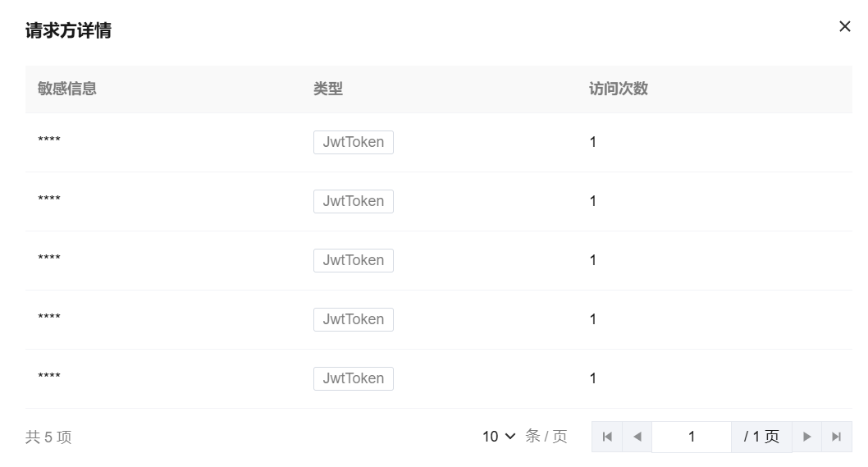Click masked **** value in last row
This screenshot has height=467, width=868.
tap(49, 375)
